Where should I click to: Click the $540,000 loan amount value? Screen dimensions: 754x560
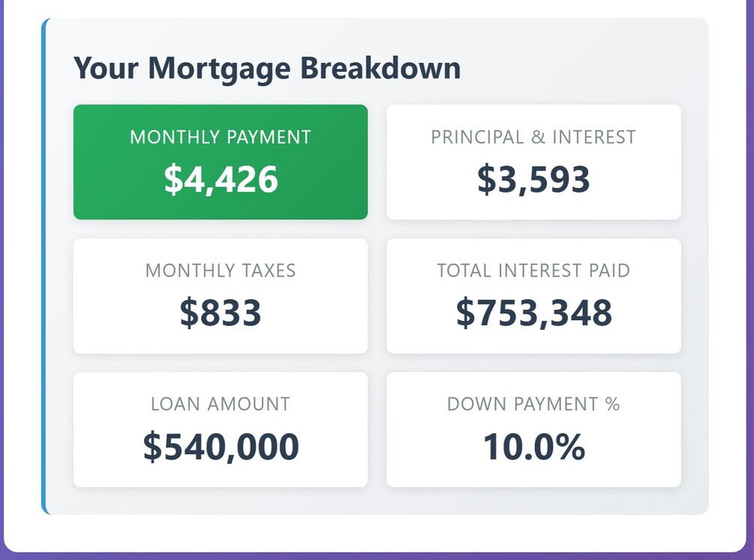tap(221, 447)
